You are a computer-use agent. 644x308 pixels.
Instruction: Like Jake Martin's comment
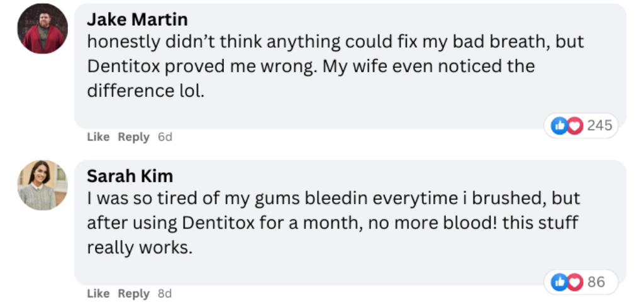(98, 137)
